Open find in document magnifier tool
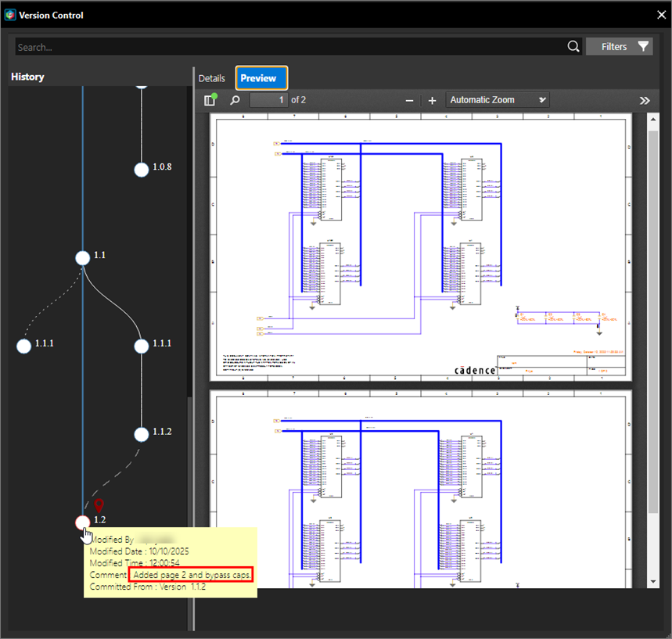The height and width of the screenshot is (639, 672). click(x=235, y=100)
